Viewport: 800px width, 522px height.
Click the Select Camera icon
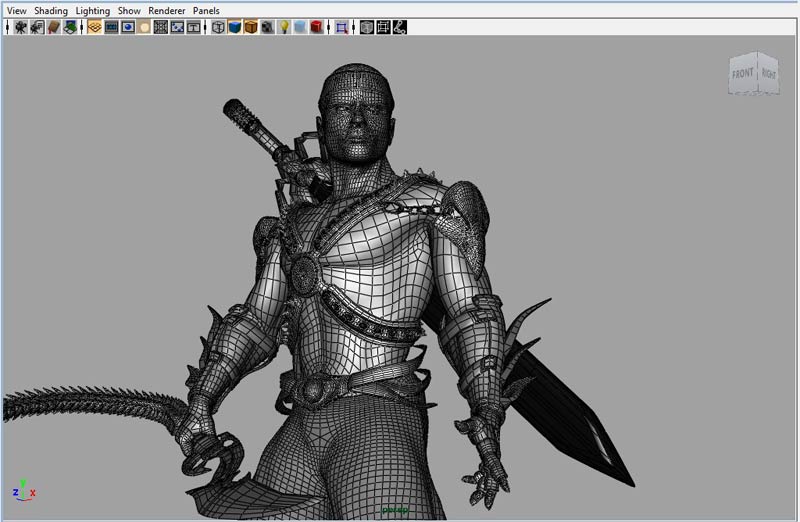click(20, 27)
